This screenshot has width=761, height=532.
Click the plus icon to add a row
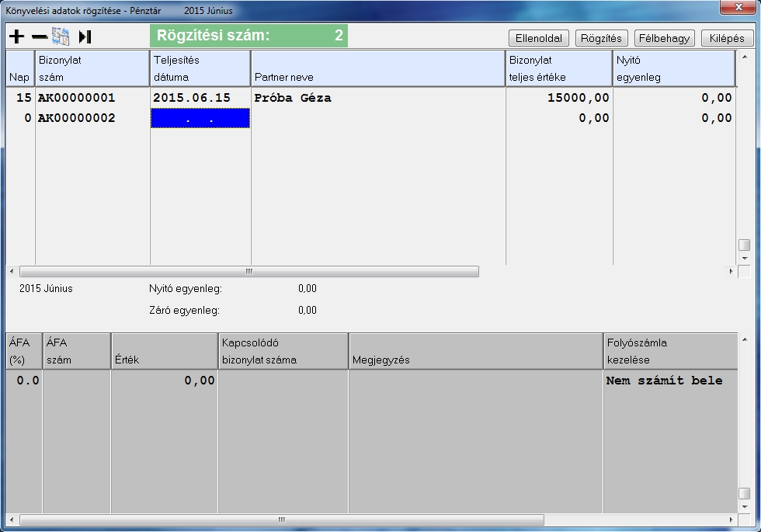click(16, 37)
